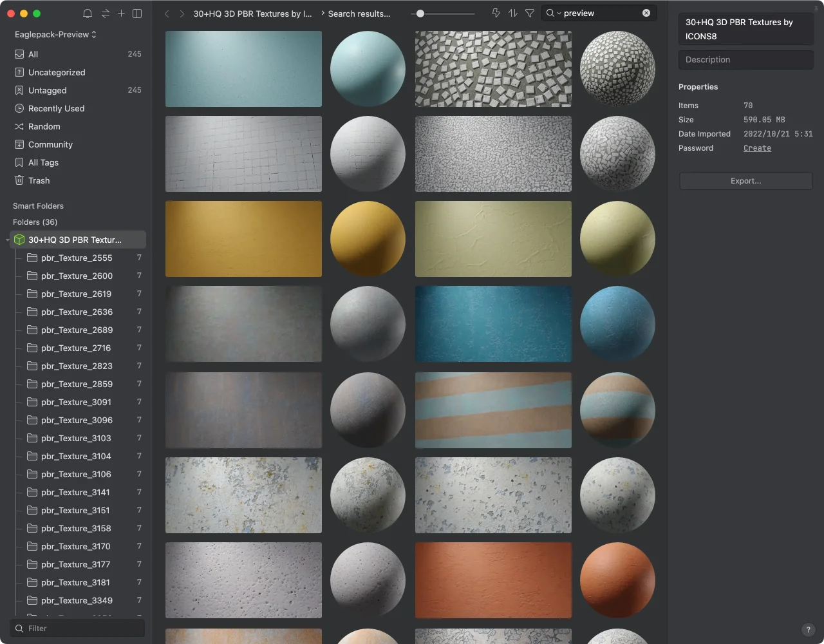824x644 pixels.
Task: Open folder pbr_Texture_3141
Action: (x=78, y=492)
